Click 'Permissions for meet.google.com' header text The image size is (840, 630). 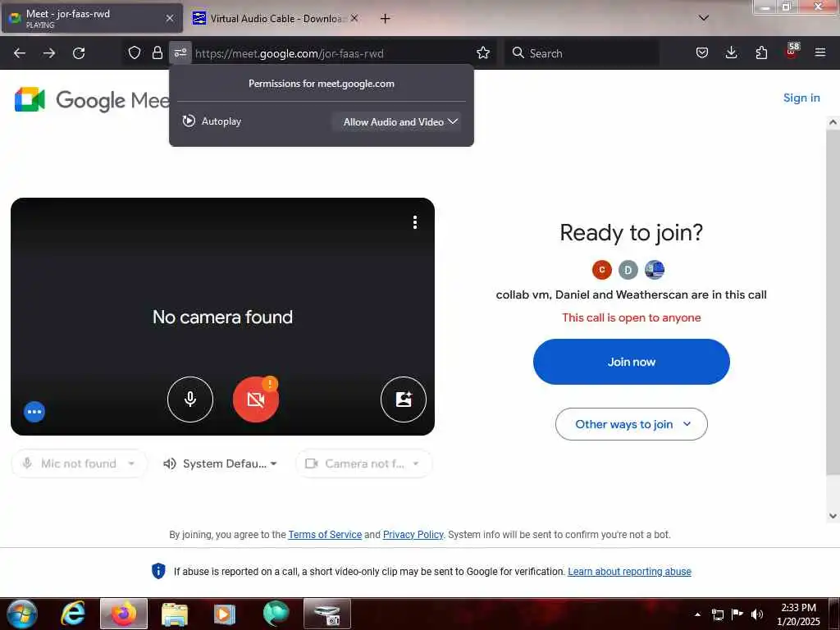pyautogui.click(x=322, y=84)
